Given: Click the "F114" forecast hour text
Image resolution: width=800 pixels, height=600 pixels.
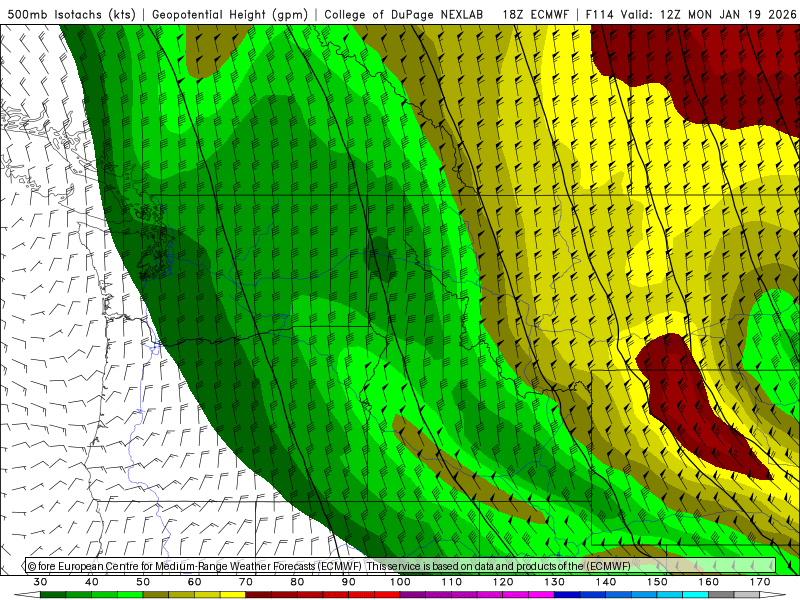Looking at the screenshot, I should [599, 15].
